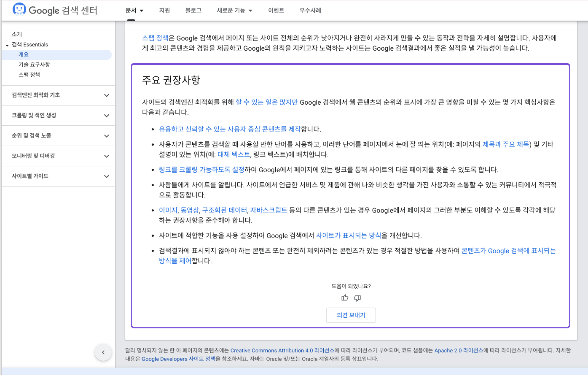Collapse the sidebar with the left chevron button
The width and height of the screenshot is (588, 375).
pos(103,352)
